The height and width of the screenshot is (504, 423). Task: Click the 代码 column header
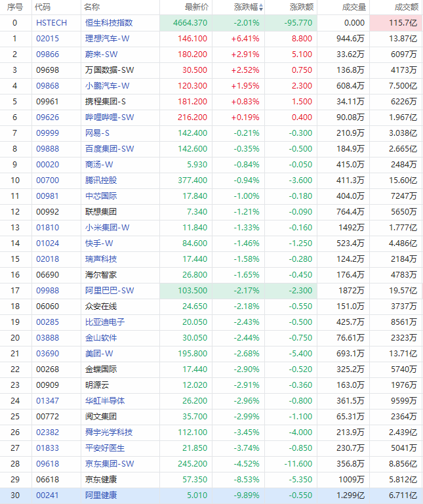[43, 7]
